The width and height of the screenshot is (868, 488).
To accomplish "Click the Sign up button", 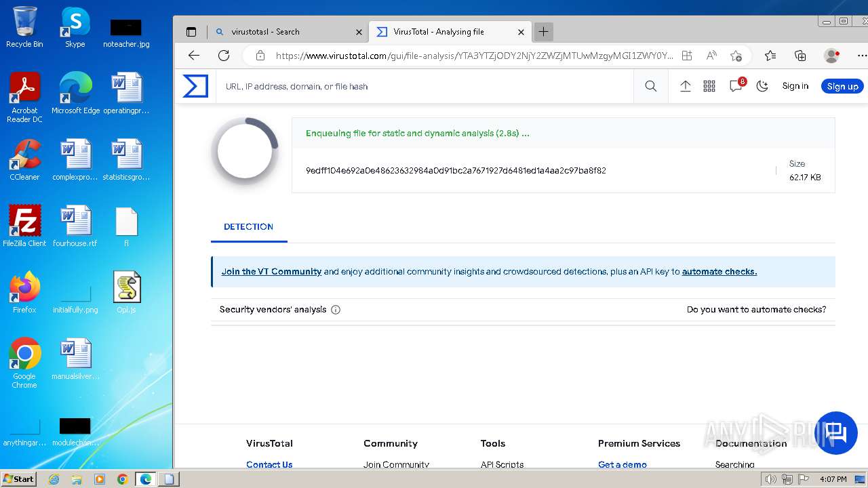I will (842, 86).
